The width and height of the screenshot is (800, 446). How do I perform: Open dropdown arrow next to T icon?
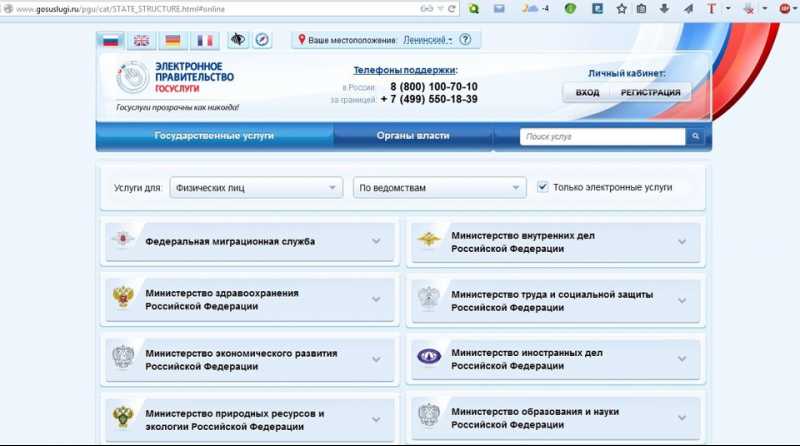728,9
